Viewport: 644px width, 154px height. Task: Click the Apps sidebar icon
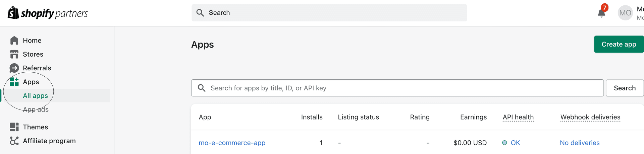tap(14, 82)
